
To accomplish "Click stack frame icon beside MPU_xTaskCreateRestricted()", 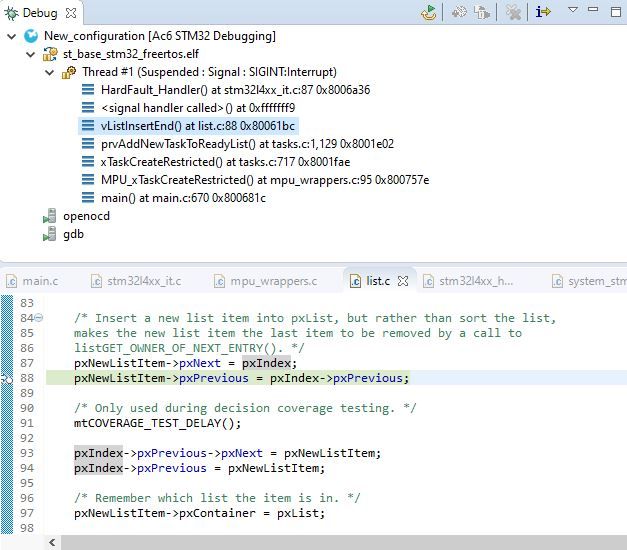I will click(88, 180).
